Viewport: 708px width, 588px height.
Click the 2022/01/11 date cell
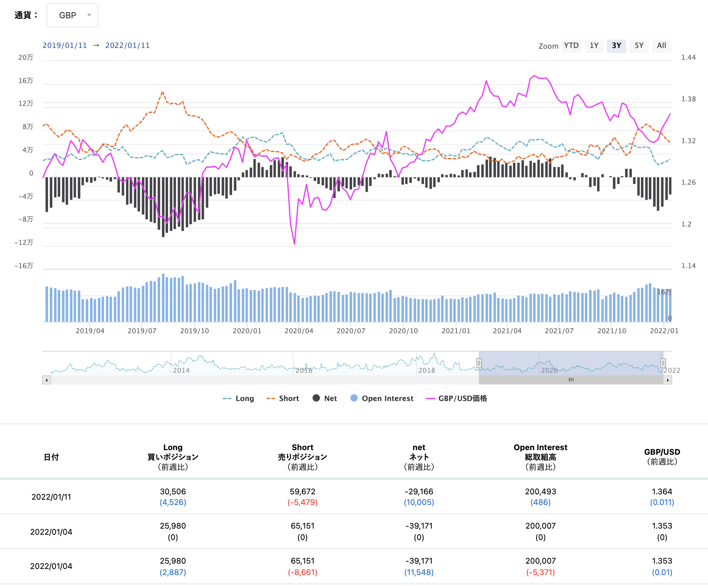(x=51, y=497)
